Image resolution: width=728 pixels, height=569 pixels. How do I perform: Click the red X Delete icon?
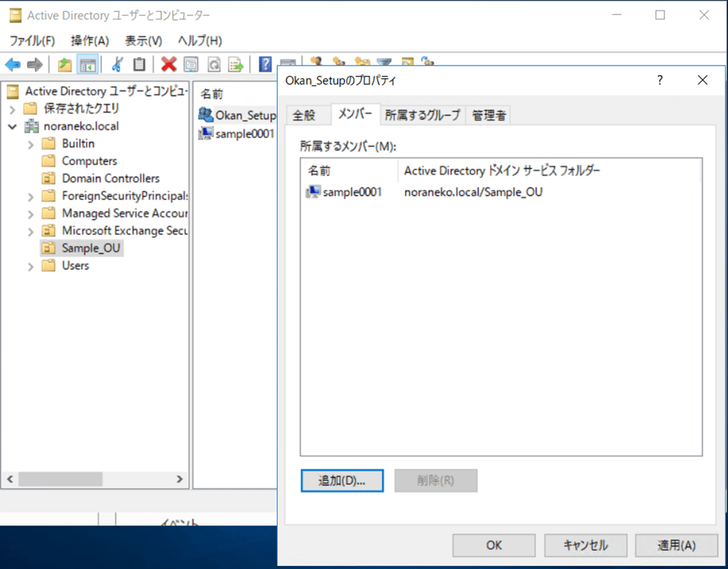point(169,64)
